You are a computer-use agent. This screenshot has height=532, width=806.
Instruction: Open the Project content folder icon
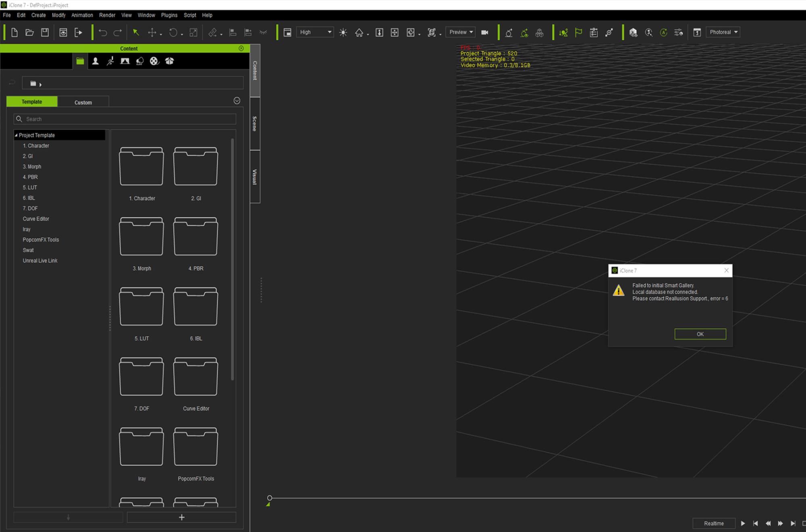pyautogui.click(x=80, y=61)
